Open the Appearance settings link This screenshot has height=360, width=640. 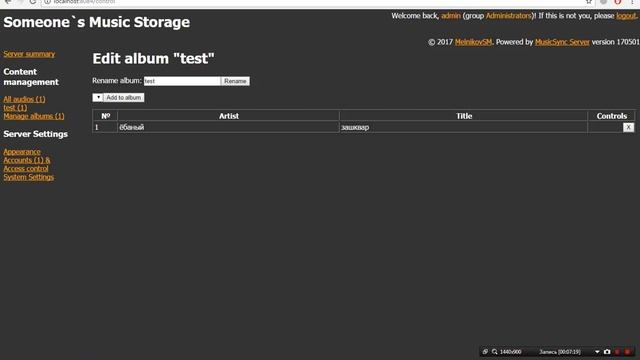tap(22, 152)
